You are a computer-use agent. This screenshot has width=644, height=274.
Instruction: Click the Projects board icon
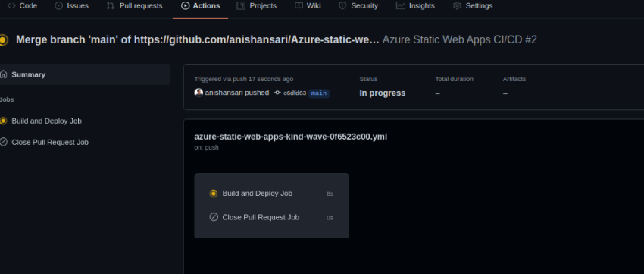coord(241,6)
